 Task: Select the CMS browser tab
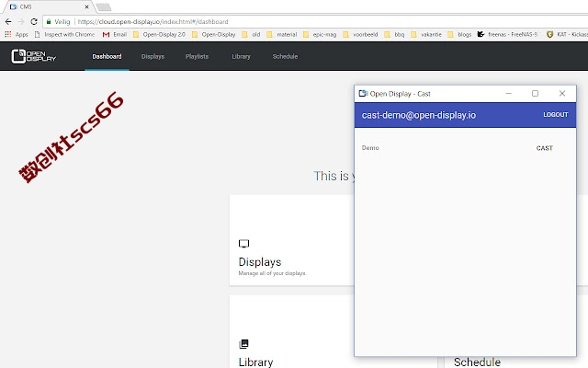pos(47,6)
